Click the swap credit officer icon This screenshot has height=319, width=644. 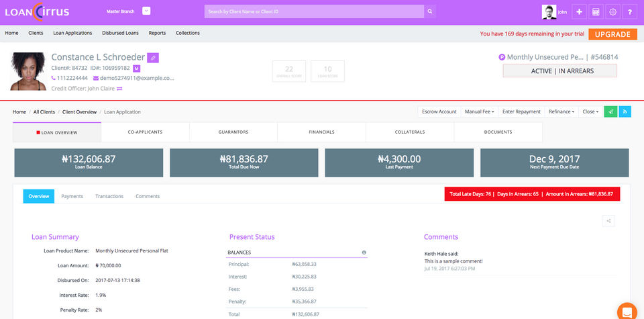[119, 89]
